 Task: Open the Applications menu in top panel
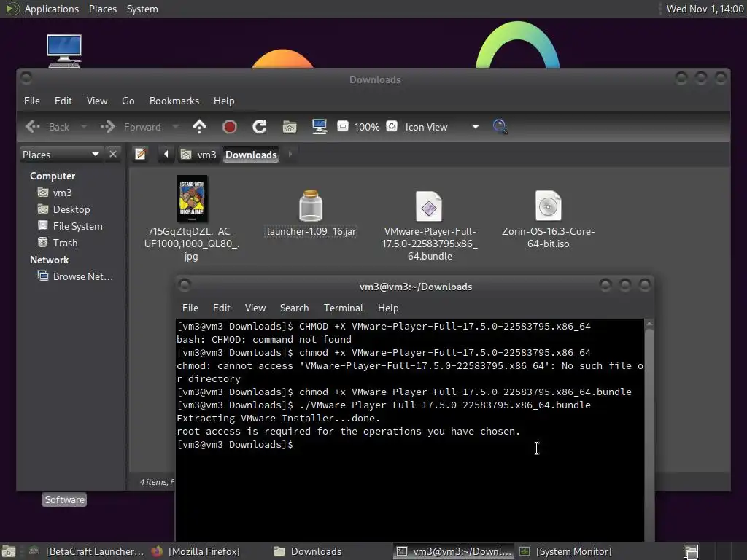52,9
